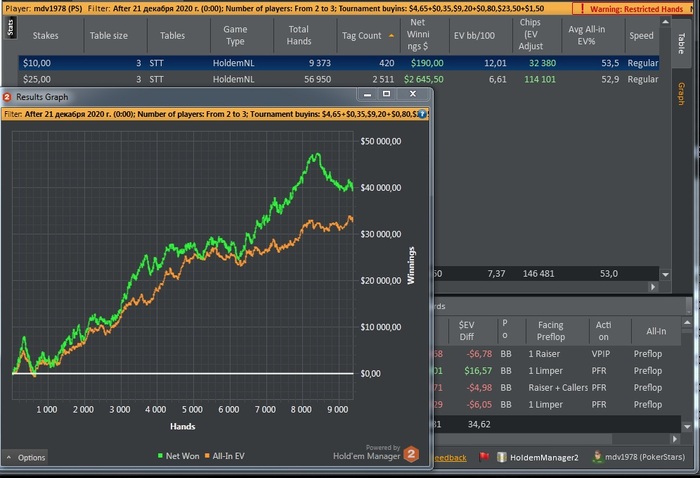Minimize the Results Graph window
The image size is (700, 478).
(x=367, y=94)
